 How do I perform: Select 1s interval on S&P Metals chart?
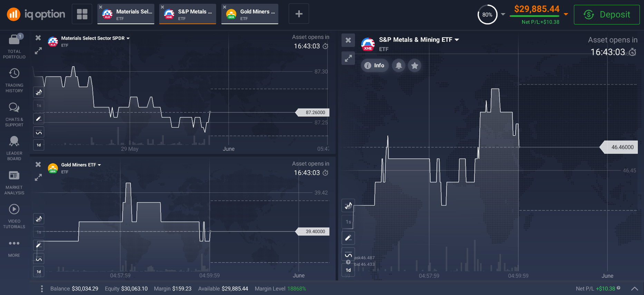click(x=348, y=222)
